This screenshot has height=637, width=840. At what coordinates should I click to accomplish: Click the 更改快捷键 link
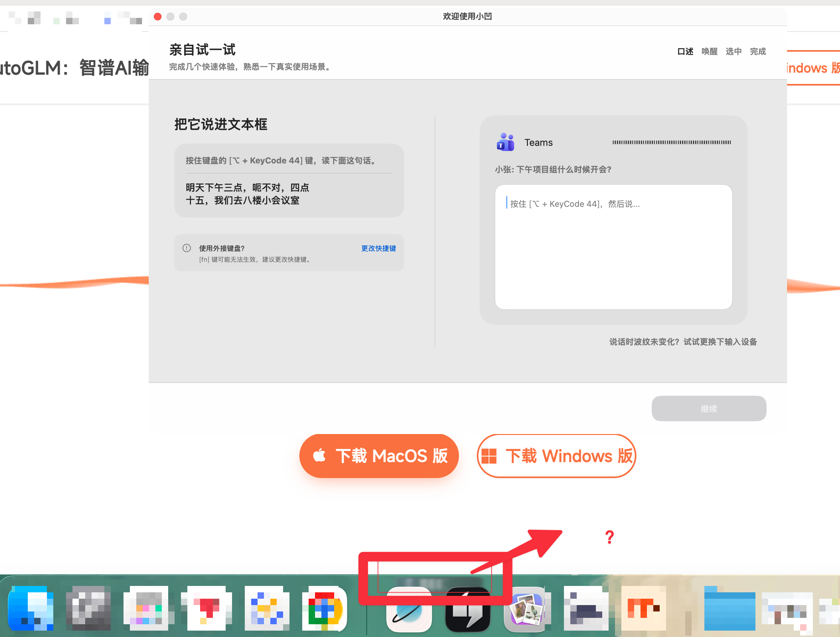coord(378,248)
